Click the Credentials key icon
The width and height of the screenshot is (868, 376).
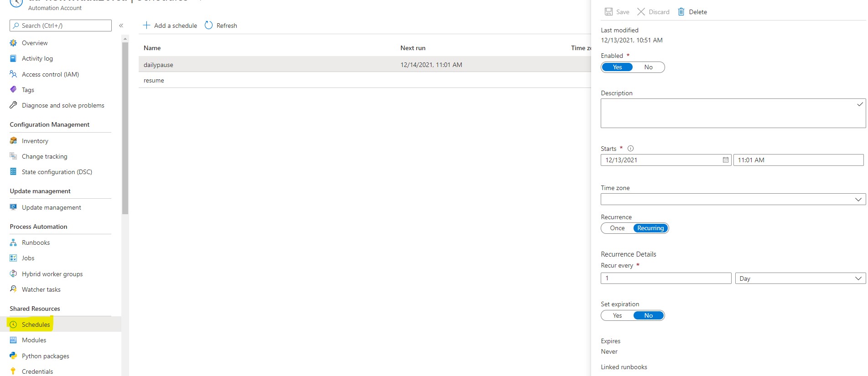(13, 371)
